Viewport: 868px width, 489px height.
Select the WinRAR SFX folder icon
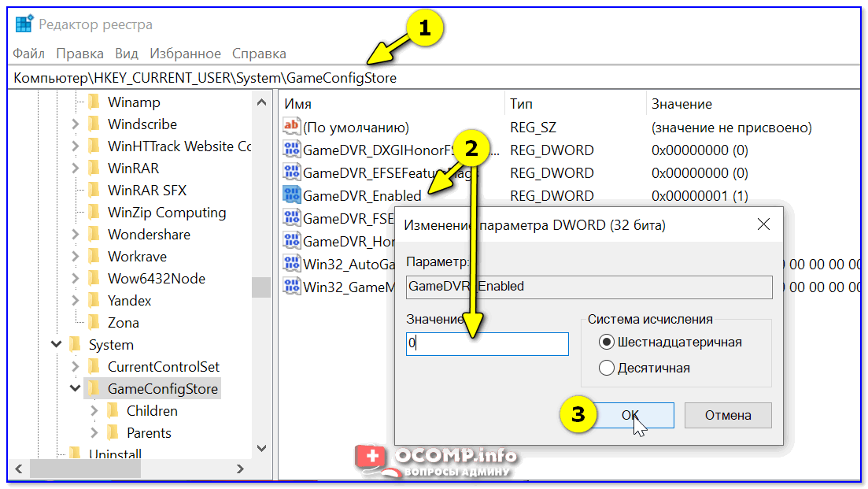(94, 191)
